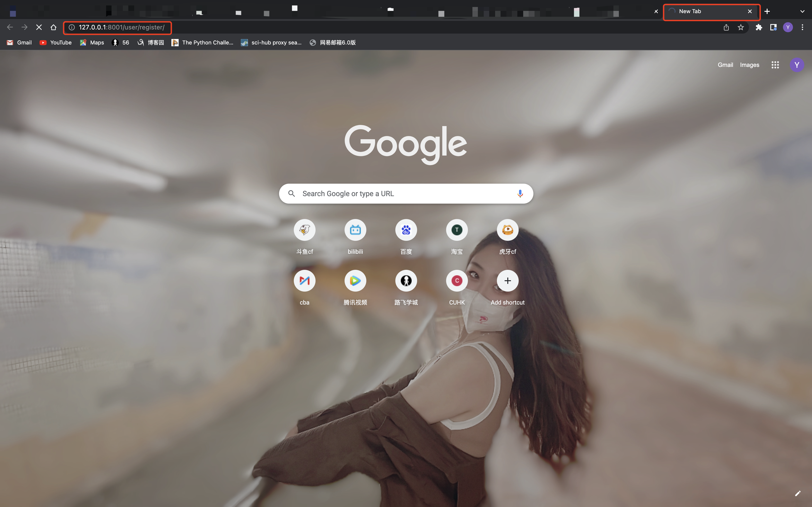Open The Python Challe... bookmark
The width and height of the screenshot is (812, 507).
(202, 43)
